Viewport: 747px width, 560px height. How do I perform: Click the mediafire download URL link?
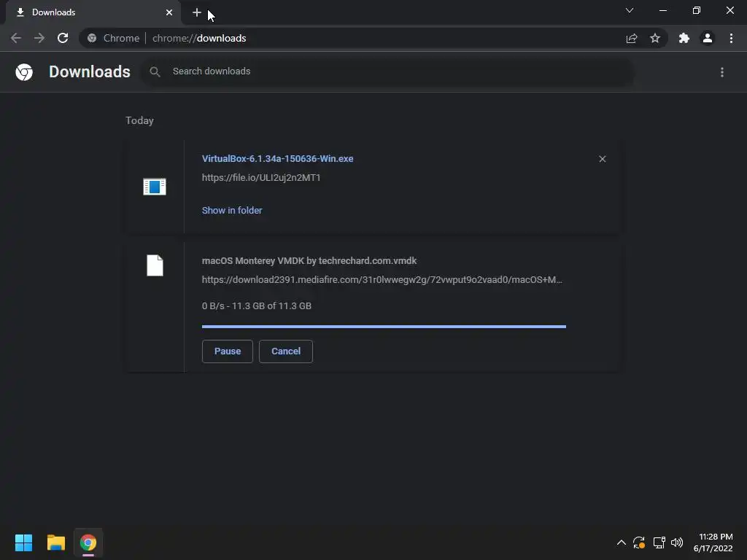[x=382, y=279]
